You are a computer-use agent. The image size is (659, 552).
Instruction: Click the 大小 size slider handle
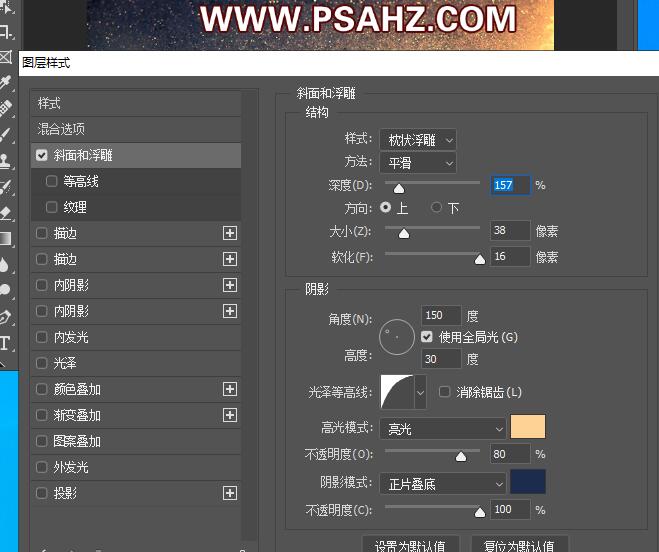click(x=404, y=234)
